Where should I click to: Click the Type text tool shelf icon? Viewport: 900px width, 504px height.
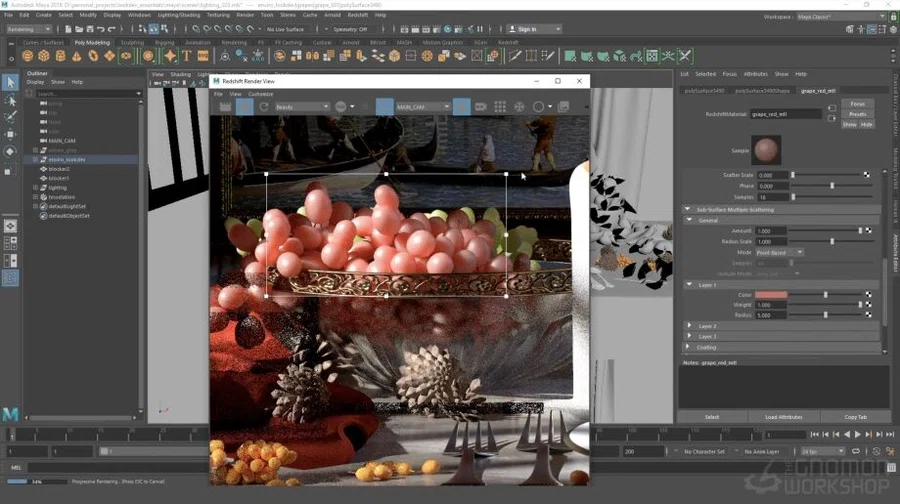[x=186, y=56]
